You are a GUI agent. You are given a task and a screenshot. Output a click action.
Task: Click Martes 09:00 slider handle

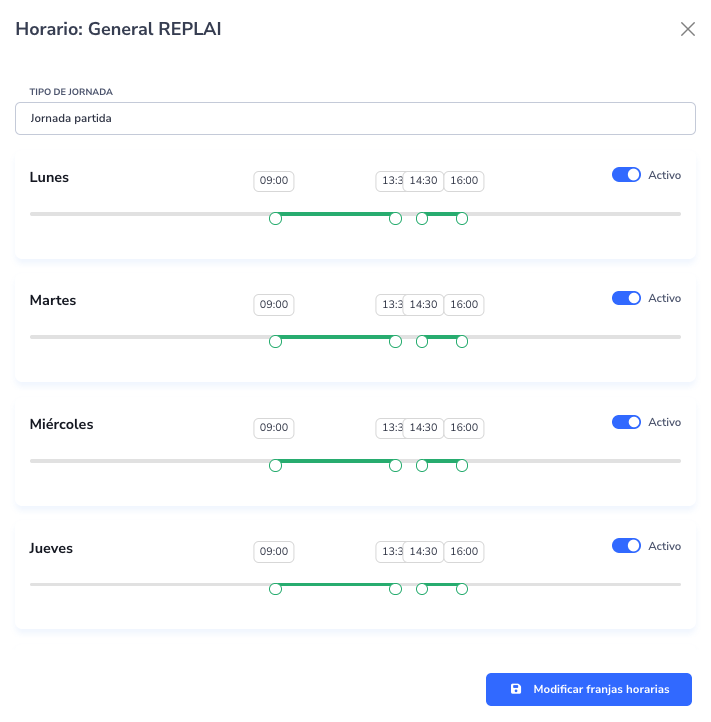276,342
